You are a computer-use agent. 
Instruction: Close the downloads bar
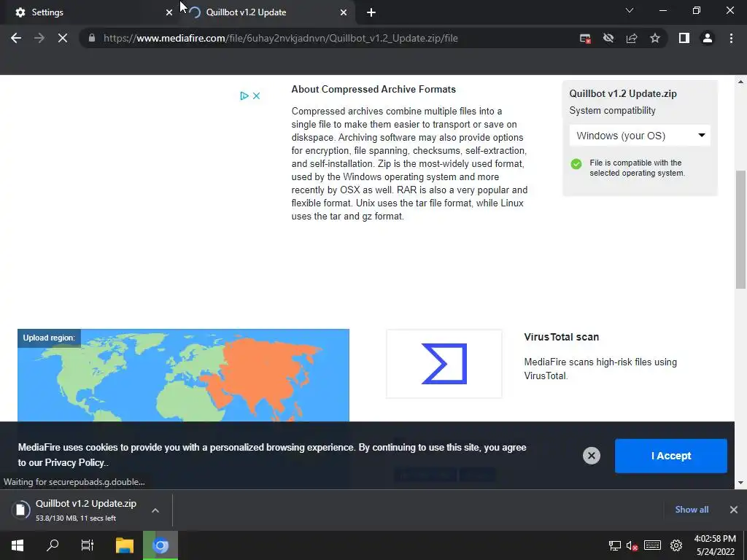[x=734, y=510]
